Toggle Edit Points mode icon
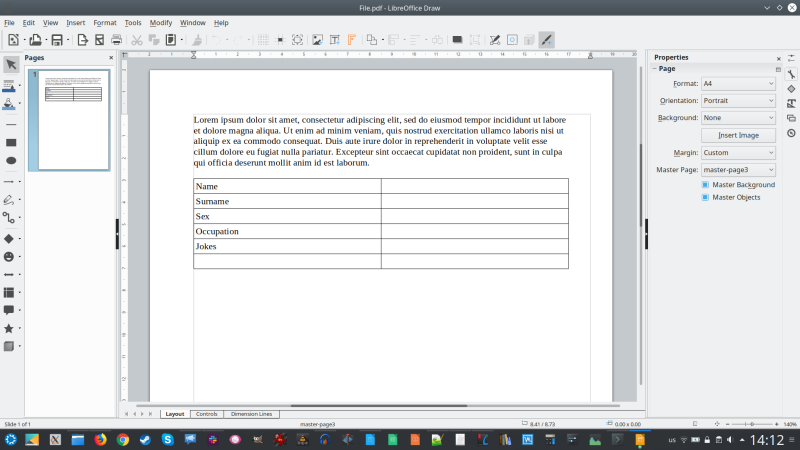 tap(494, 40)
